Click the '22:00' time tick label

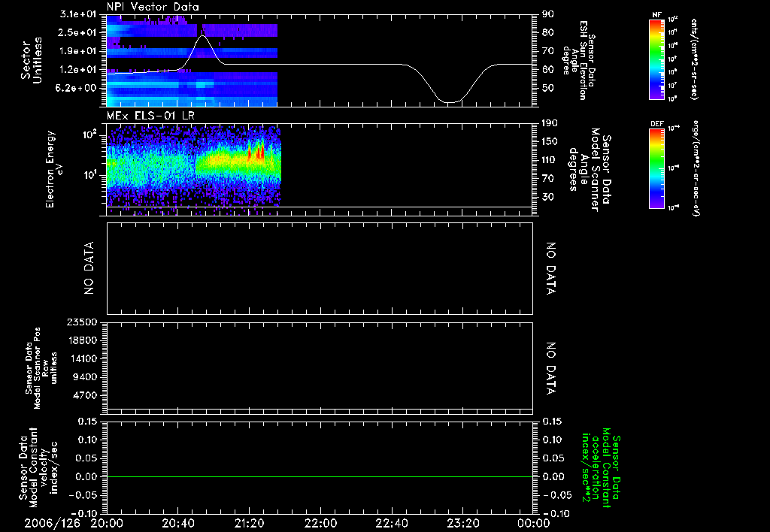pyautogui.click(x=320, y=523)
